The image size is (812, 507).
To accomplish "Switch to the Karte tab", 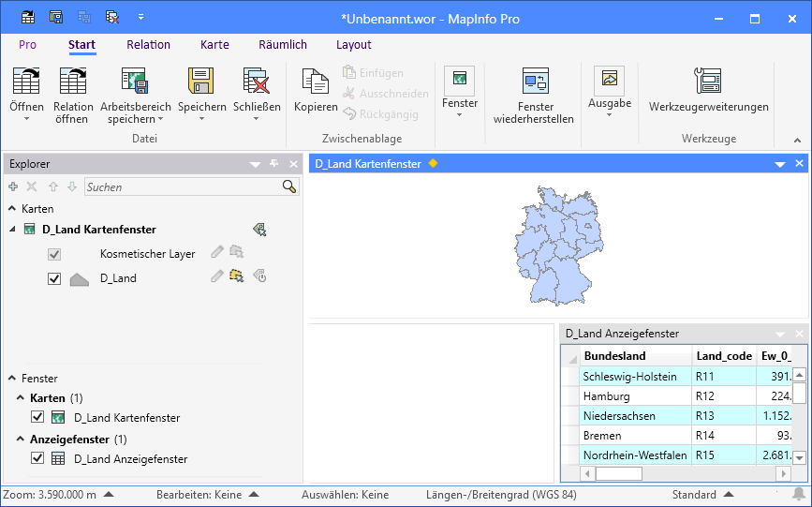I will [214, 45].
